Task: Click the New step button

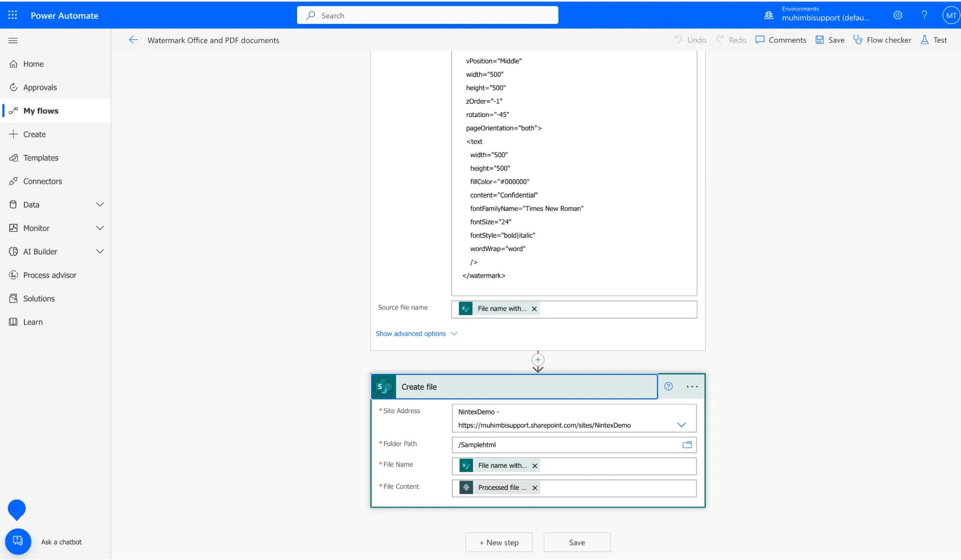Action: tap(499, 542)
